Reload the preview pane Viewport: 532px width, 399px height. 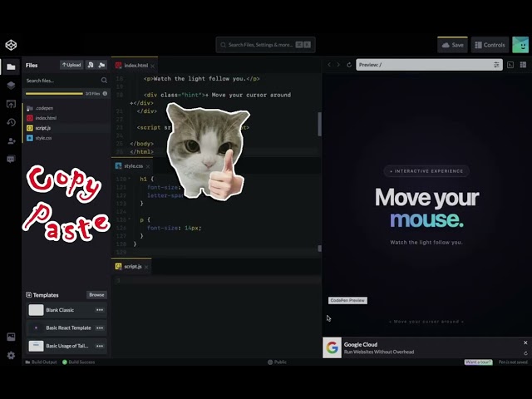(x=349, y=65)
